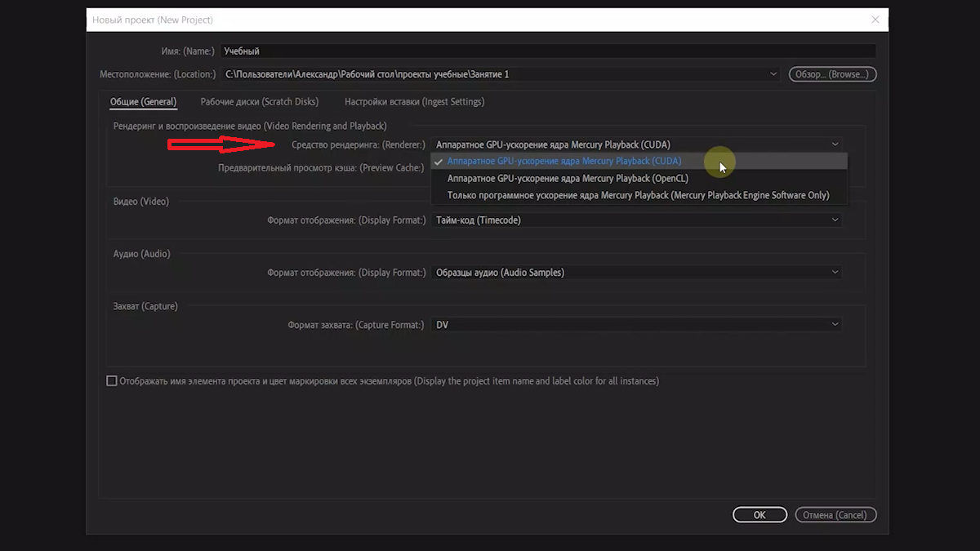This screenshot has height=551, width=980.
Task: Enable display project item name for all instances
Action: click(112, 380)
